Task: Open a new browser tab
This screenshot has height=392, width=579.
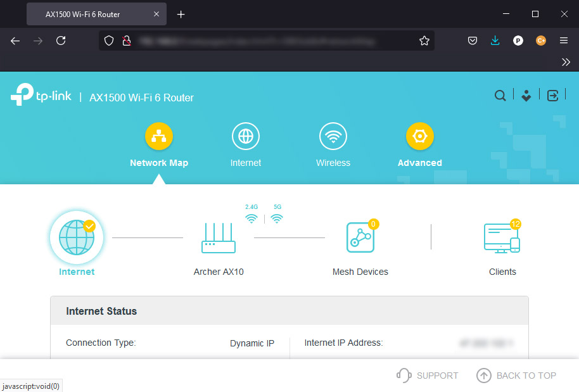Action: pyautogui.click(x=181, y=15)
